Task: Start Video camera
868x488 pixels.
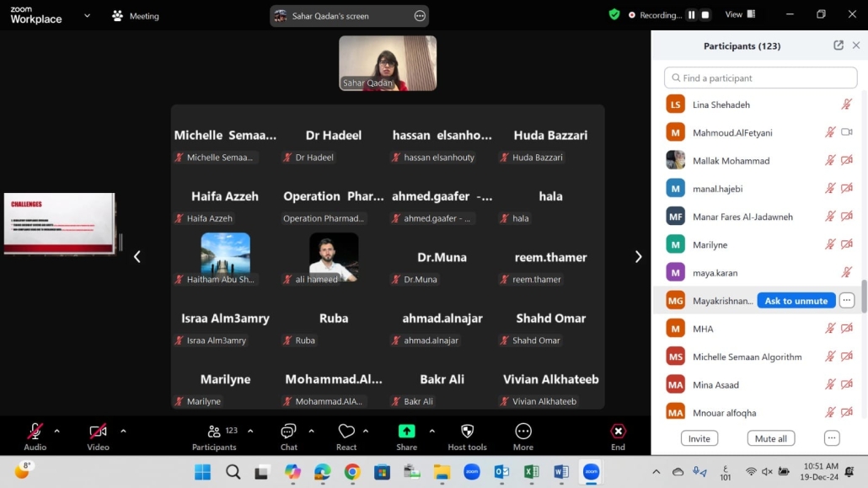Action: point(98,432)
